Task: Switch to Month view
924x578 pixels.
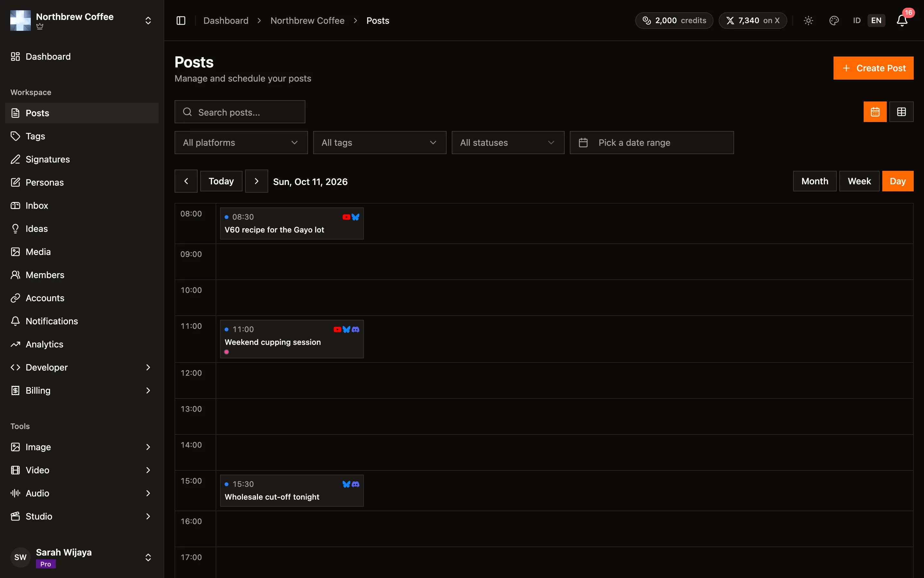Action: 815,181
